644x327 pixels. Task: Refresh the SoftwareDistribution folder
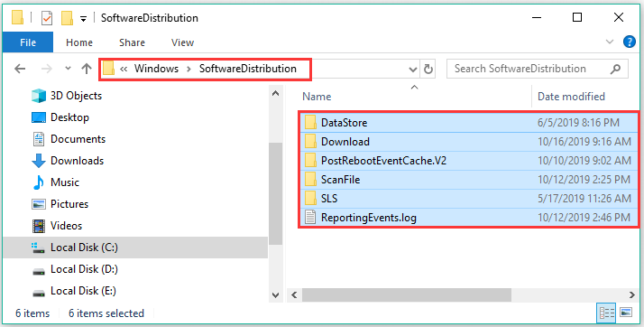click(428, 69)
